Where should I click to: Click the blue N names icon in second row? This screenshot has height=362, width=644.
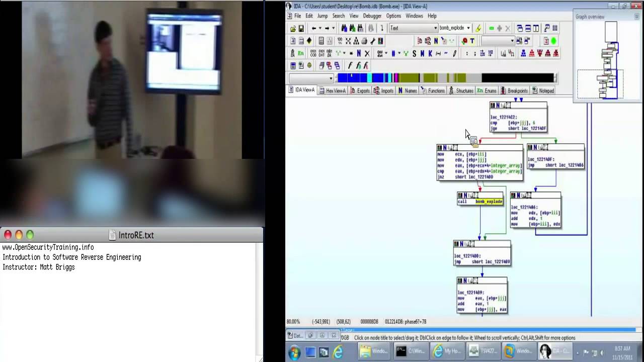click(436, 41)
